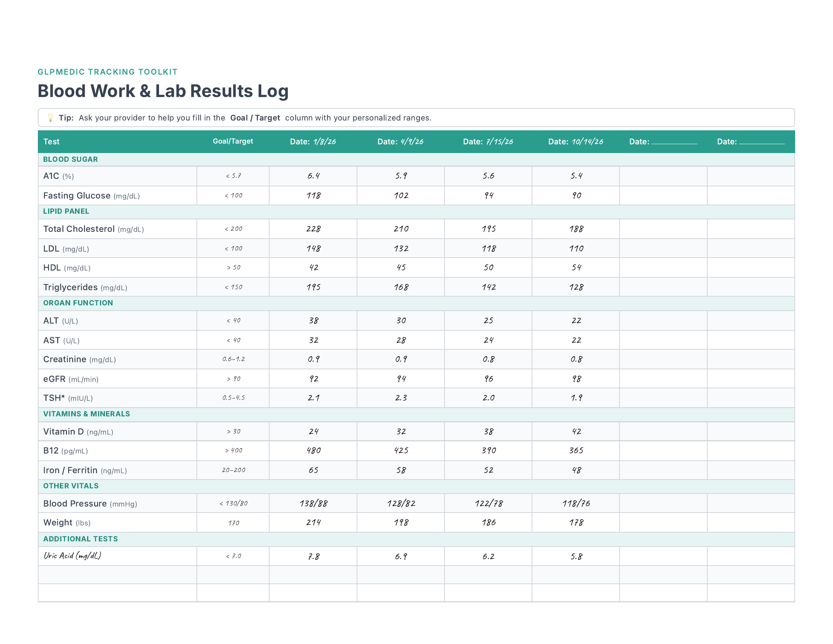The width and height of the screenshot is (833, 644).
Task: Click the BLOOD SUGAR section header
Action: tap(70, 159)
